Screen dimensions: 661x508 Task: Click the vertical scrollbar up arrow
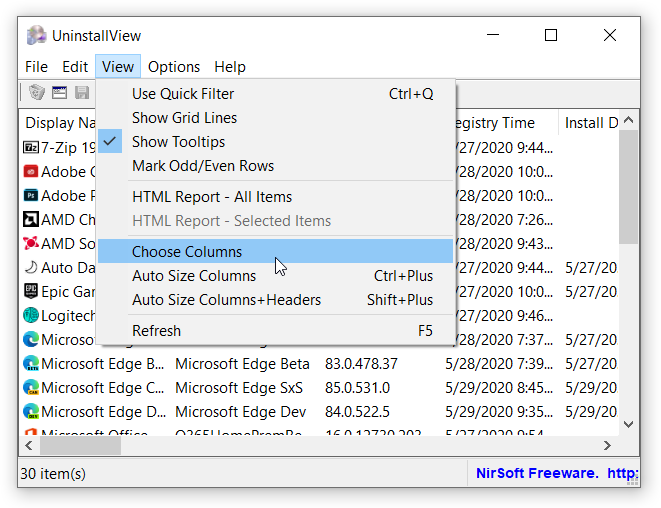(629, 120)
